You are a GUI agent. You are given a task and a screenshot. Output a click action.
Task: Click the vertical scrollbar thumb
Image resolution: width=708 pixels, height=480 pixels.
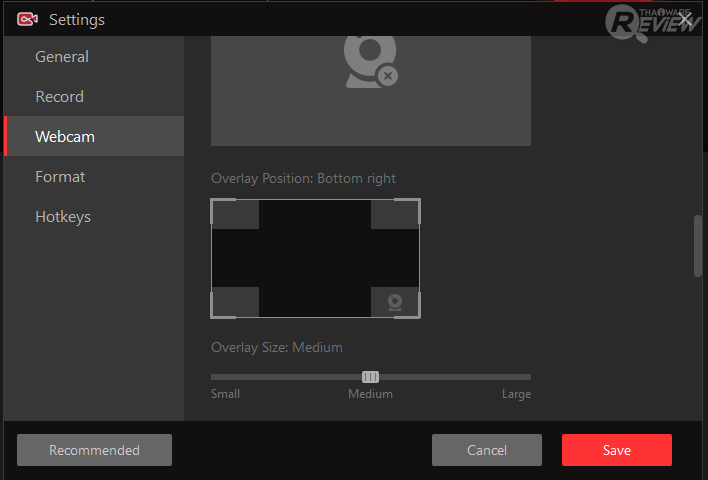pos(698,246)
